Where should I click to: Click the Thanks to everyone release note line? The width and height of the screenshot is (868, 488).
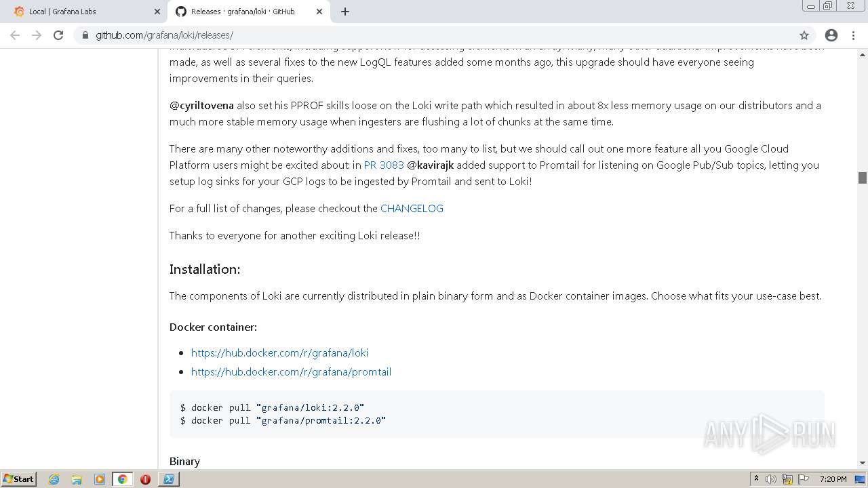pyautogui.click(x=295, y=235)
